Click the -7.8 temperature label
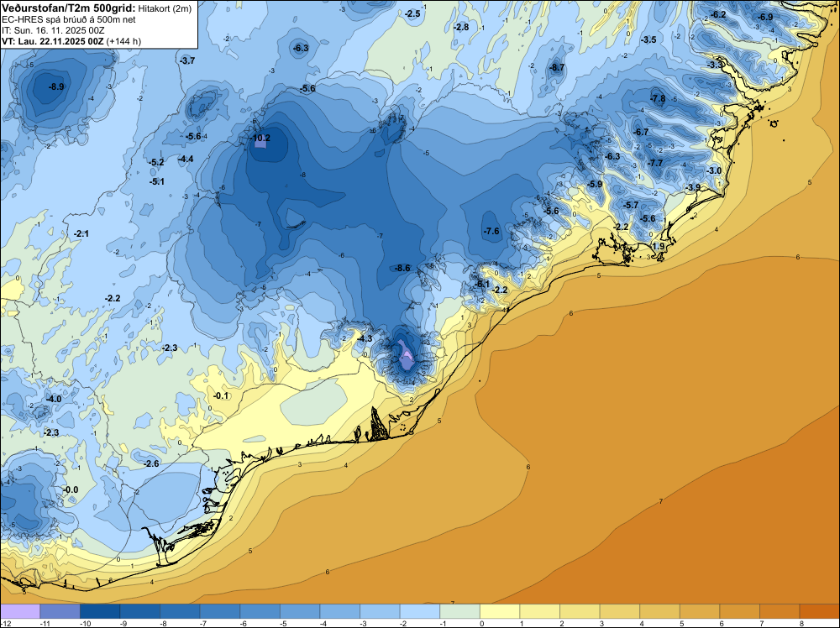Image resolution: width=840 pixels, height=628 pixels. (658, 98)
